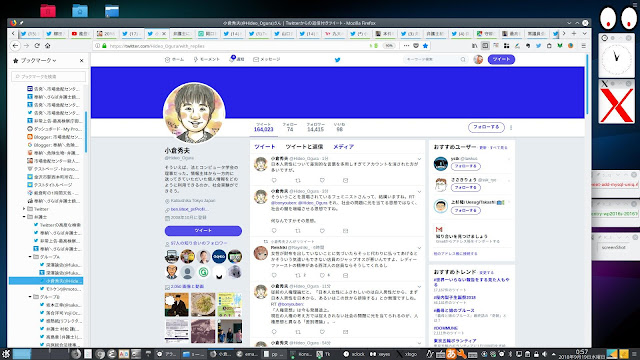Open the Firefox library icon

[x=475, y=46]
